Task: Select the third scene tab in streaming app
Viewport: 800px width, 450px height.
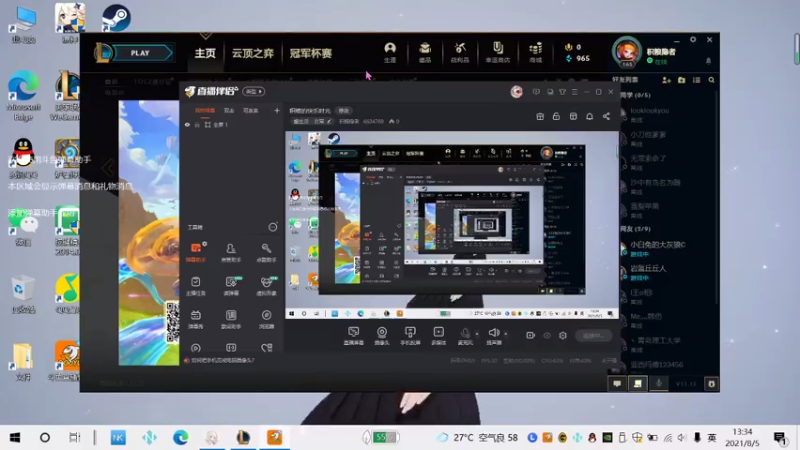Action: [x=251, y=110]
